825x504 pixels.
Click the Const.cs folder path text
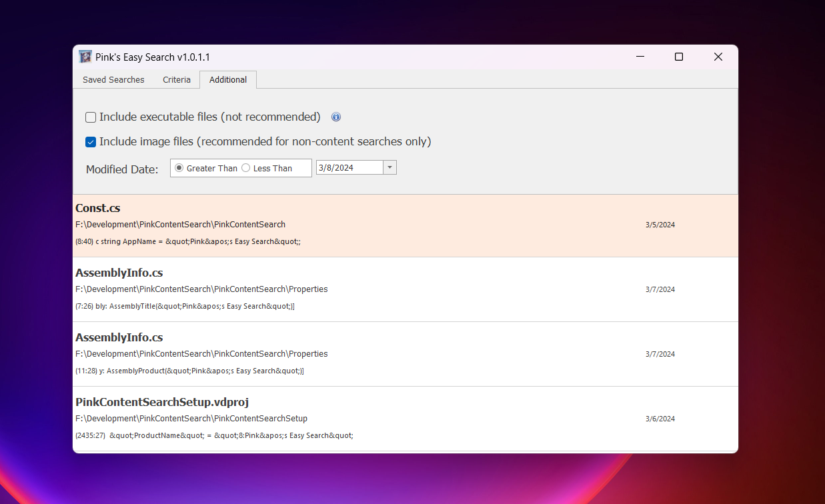180,225
